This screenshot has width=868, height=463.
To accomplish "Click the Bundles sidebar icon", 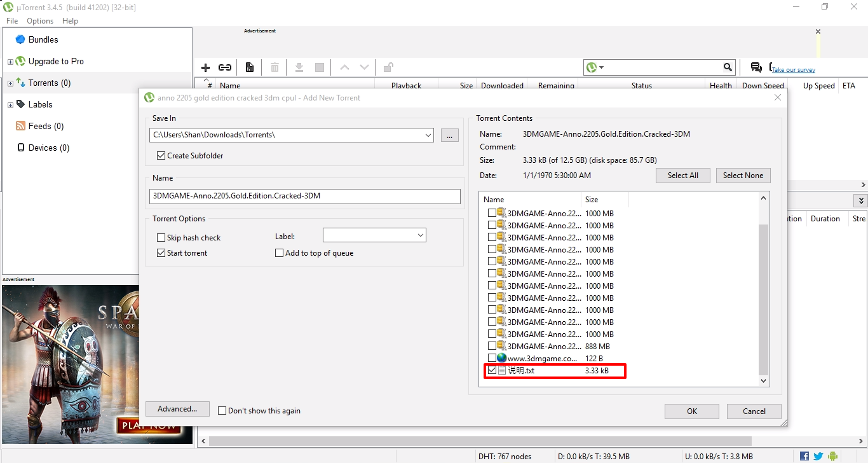I will pyautogui.click(x=20, y=39).
